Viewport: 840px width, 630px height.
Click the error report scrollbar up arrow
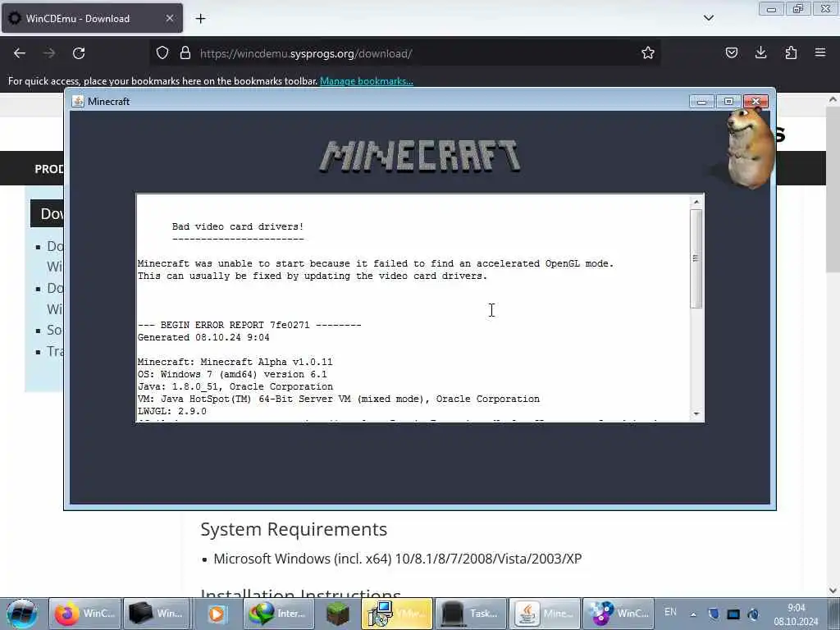point(696,202)
